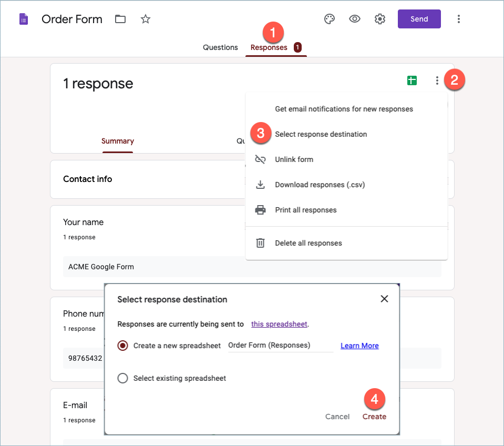Click the Contact info section heading
The image size is (504, 446).
[x=87, y=179]
